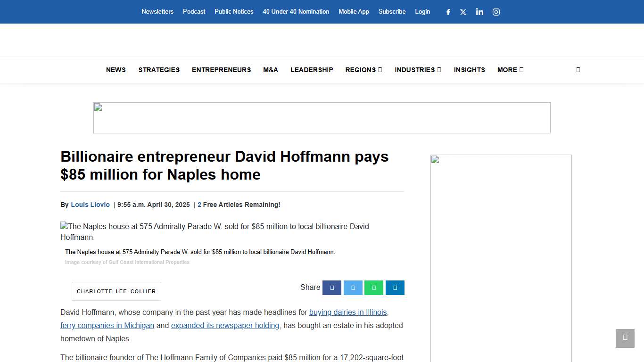
Task: Select the M&A navigation tab
Action: [x=271, y=70]
